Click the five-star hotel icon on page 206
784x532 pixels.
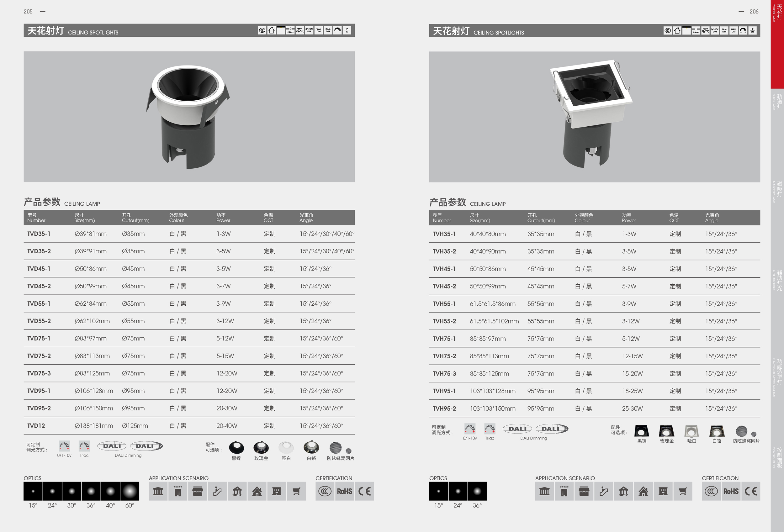(564, 491)
